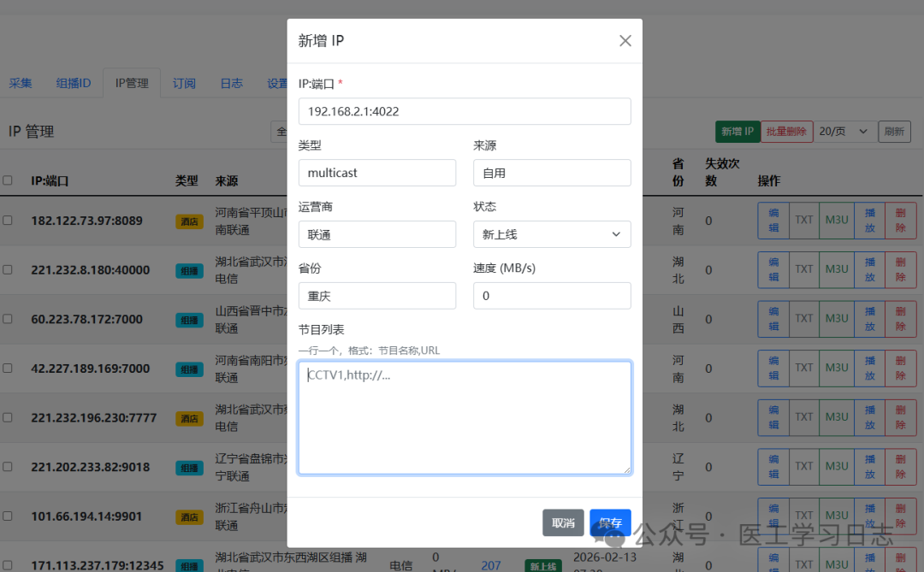Save the new IP with 保存 button
Viewport: 924px width, 572px height.
[x=609, y=522]
